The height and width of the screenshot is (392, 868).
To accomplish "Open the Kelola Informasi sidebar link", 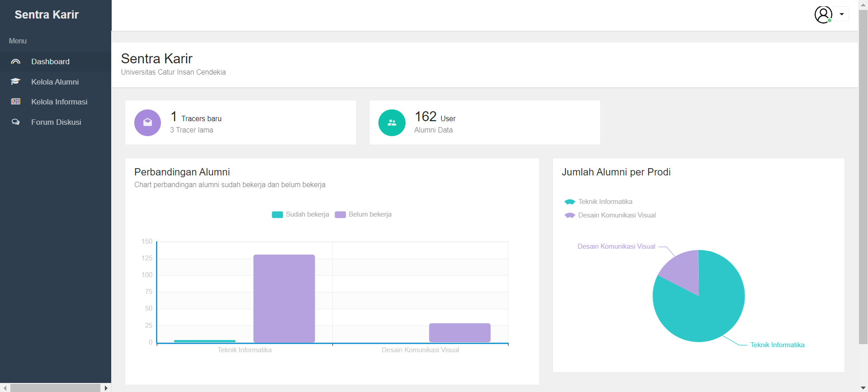I will (x=59, y=102).
